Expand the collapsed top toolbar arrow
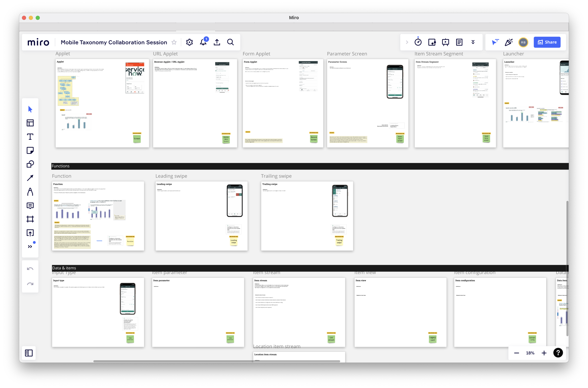588x388 pixels. tap(407, 42)
